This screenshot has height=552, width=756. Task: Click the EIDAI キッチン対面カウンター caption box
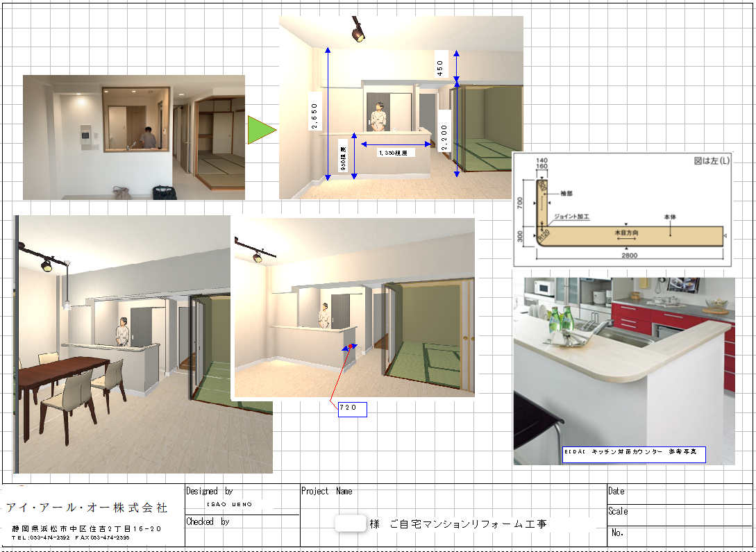(634, 455)
